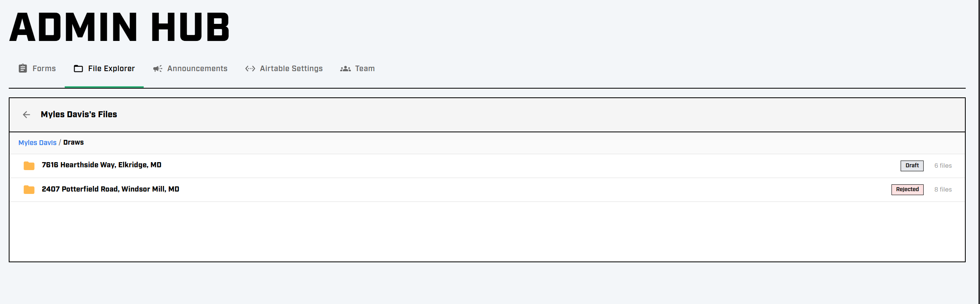Click the 7616 Hearthside Way folder icon
This screenshot has height=304, width=980.
tap(29, 166)
